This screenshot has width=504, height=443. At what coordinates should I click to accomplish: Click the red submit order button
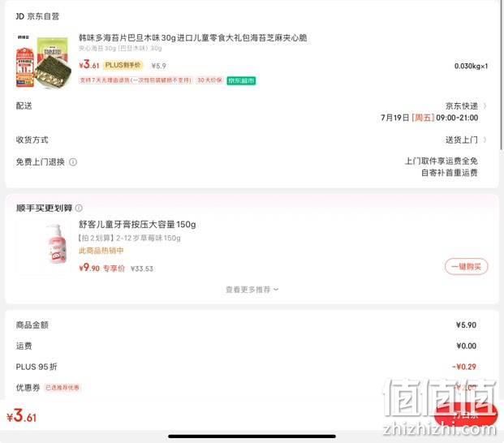(465, 415)
